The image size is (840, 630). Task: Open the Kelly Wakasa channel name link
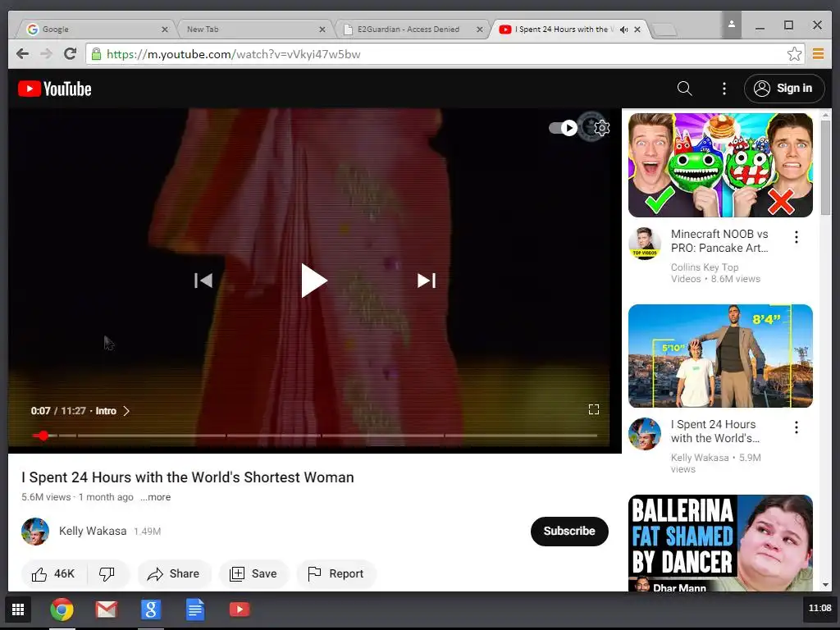coord(93,531)
